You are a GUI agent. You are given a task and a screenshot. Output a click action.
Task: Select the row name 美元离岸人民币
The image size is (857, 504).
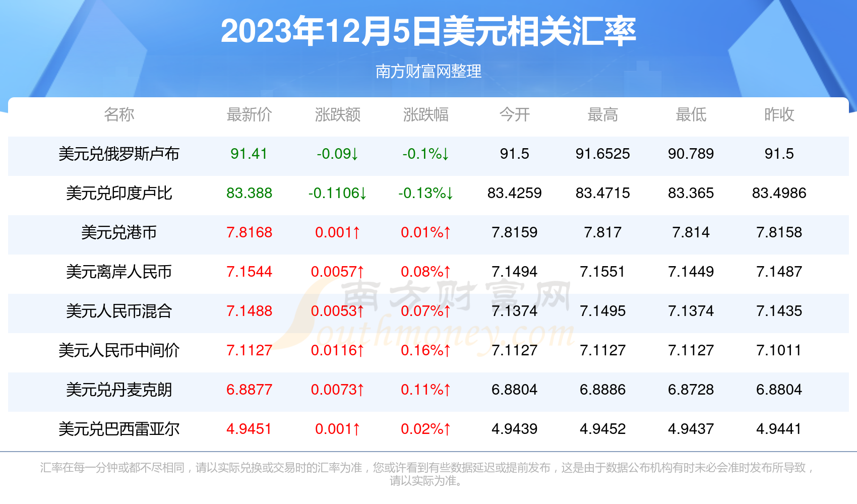tap(119, 272)
